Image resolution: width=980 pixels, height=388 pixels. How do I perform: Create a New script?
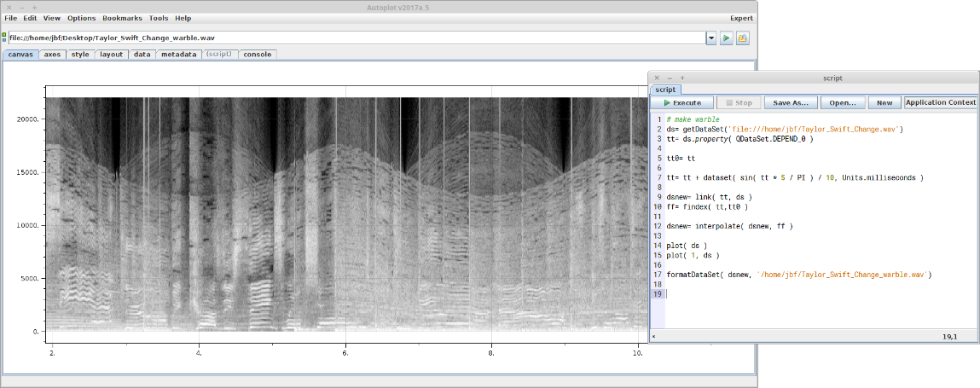[884, 102]
